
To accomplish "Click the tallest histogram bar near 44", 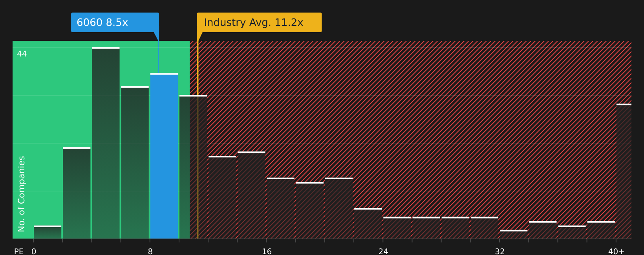I will tap(106, 143).
